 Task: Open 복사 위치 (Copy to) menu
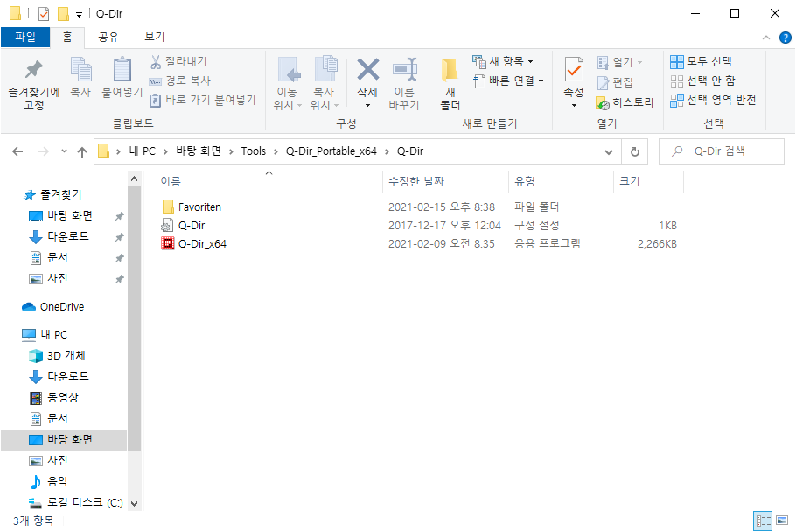click(x=325, y=84)
